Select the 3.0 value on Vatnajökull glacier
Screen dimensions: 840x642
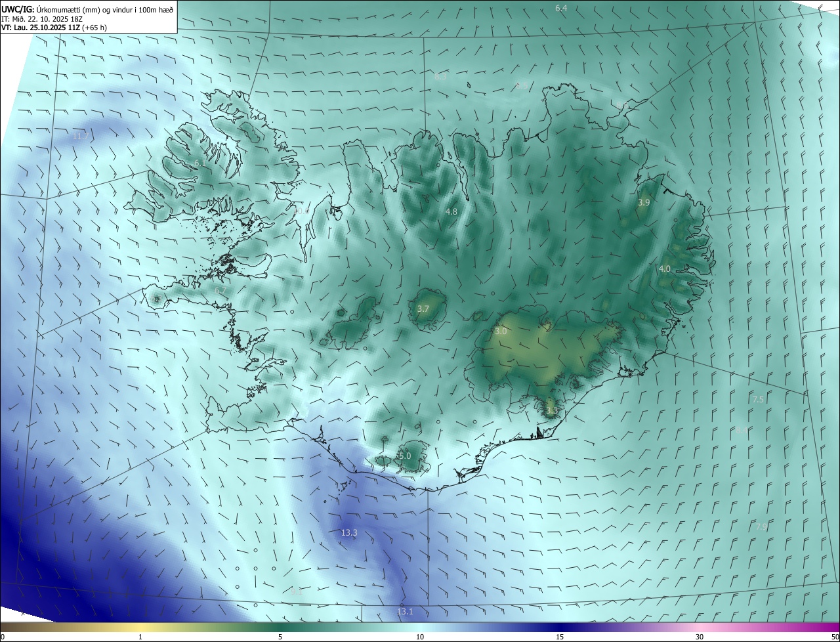click(x=501, y=332)
